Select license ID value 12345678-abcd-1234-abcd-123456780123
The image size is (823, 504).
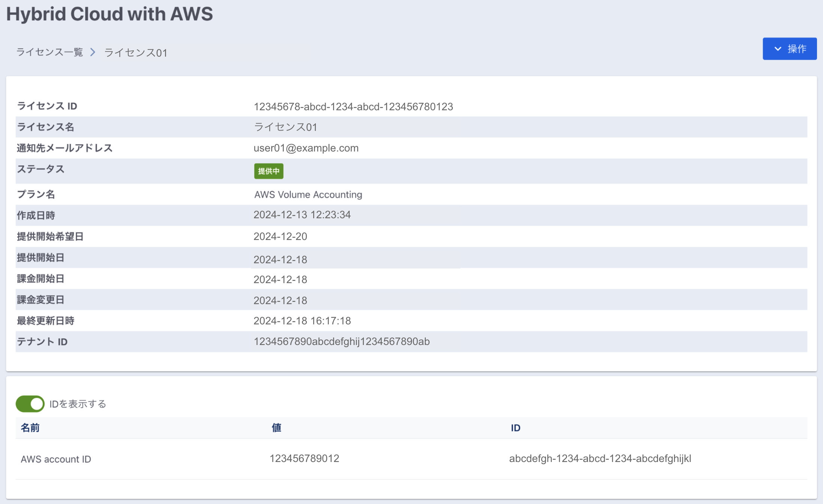[353, 107]
